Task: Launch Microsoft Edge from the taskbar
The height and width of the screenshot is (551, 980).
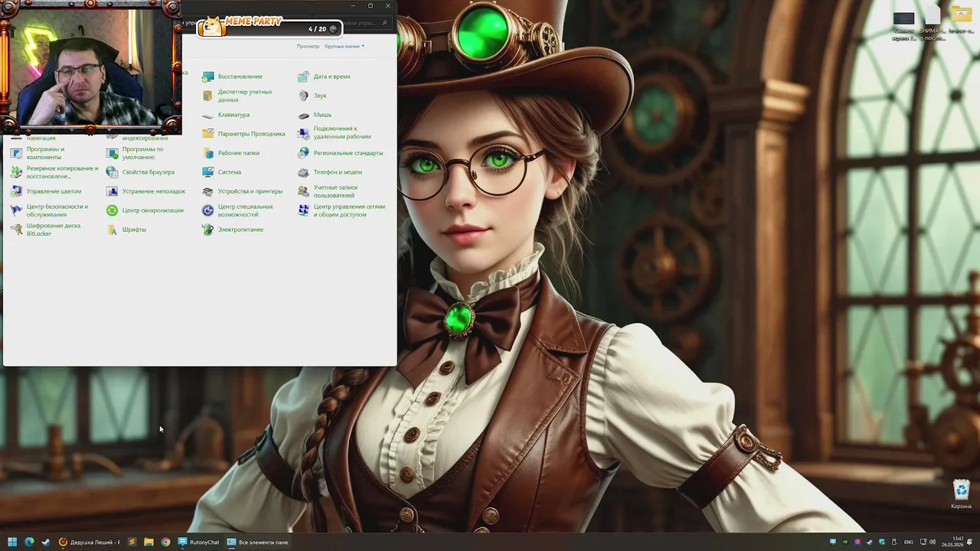Action: point(29,542)
